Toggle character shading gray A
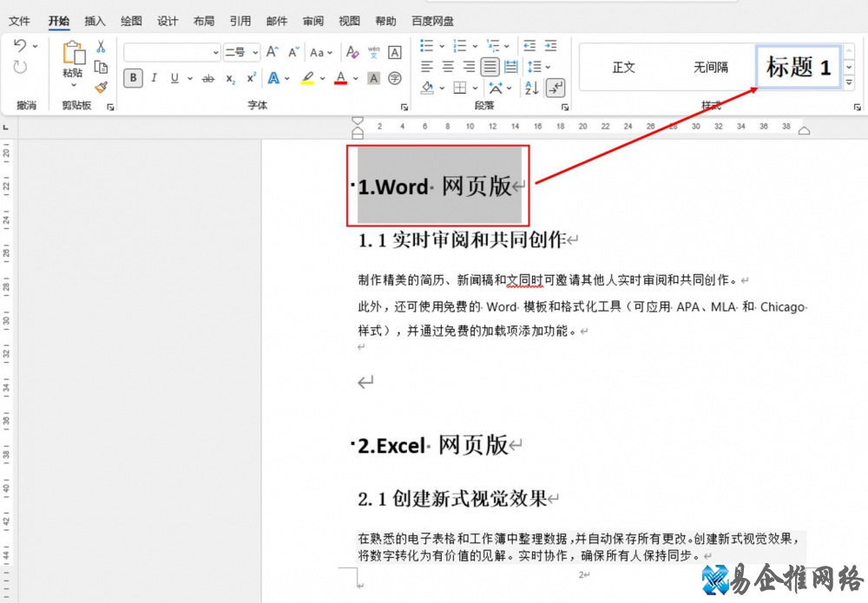Image resolution: width=868 pixels, height=603 pixels. (x=373, y=78)
